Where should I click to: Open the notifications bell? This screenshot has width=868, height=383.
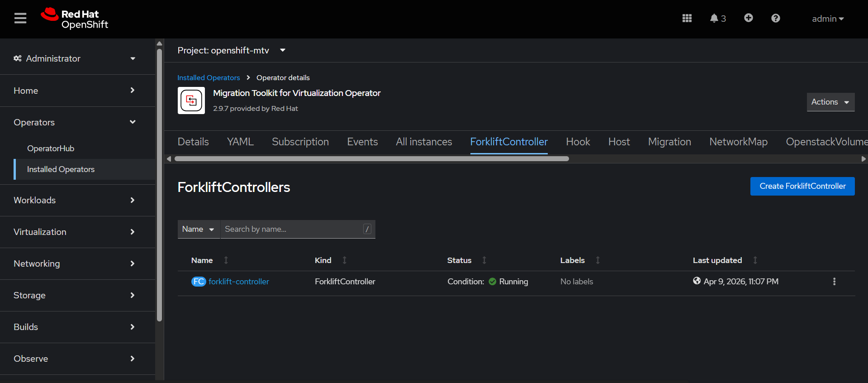coord(717,19)
